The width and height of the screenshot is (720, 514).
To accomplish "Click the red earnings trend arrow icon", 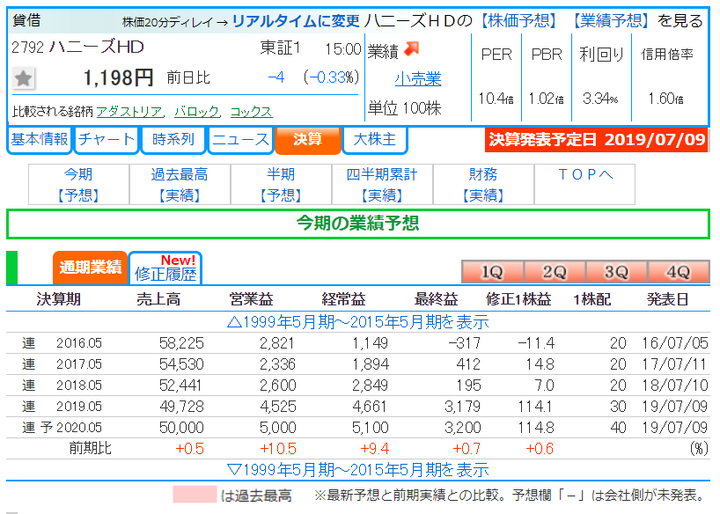I will (x=412, y=49).
